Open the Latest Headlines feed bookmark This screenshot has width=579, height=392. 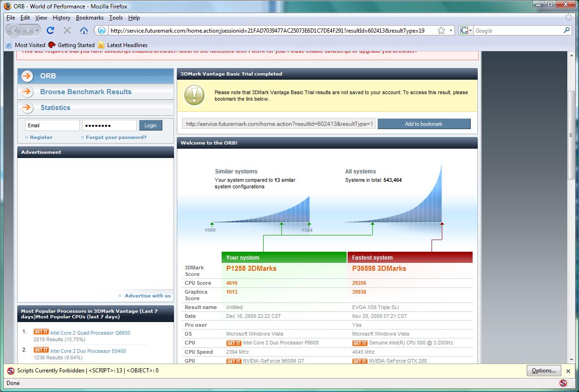(123, 45)
